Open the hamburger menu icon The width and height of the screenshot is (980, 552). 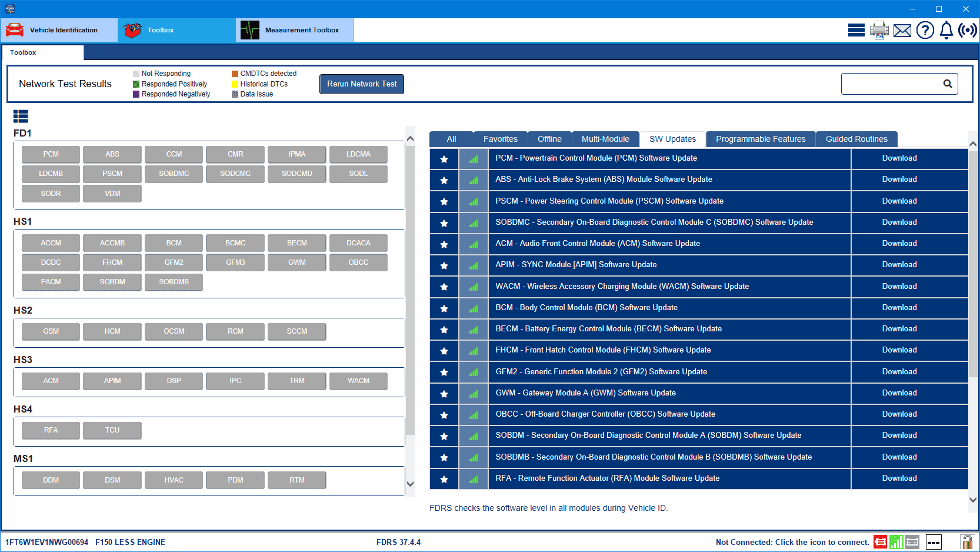(856, 30)
